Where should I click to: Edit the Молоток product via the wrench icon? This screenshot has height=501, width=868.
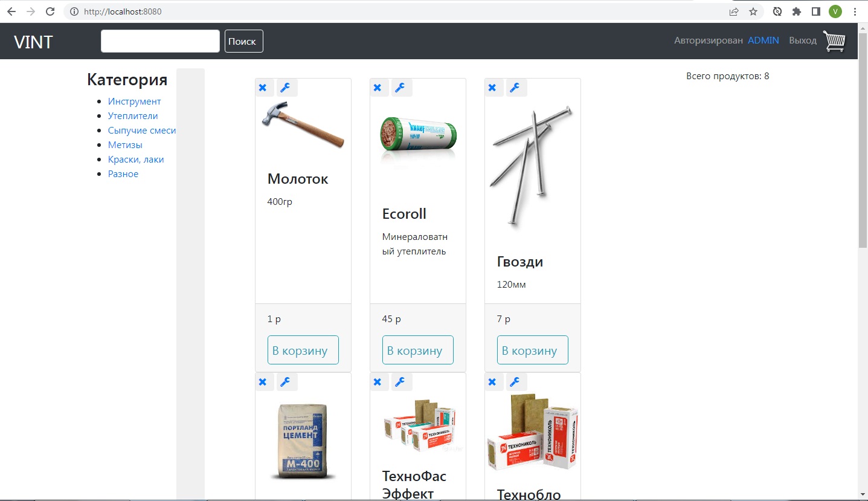286,88
